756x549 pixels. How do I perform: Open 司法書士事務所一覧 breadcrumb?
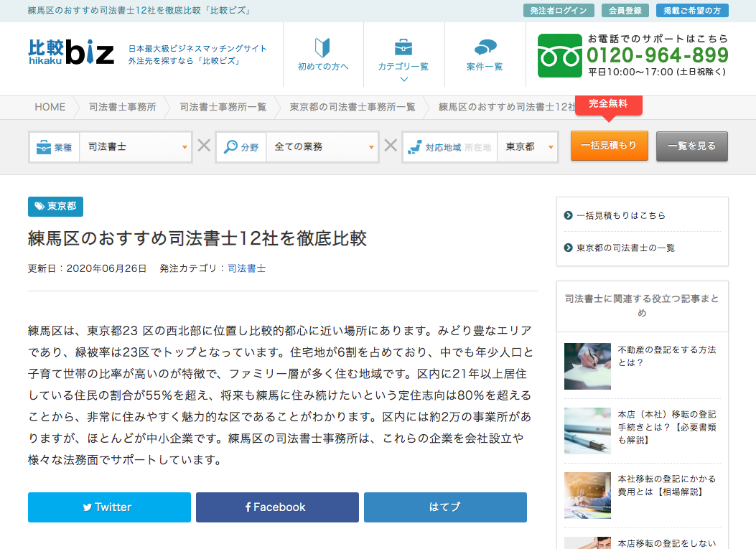[223, 107]
